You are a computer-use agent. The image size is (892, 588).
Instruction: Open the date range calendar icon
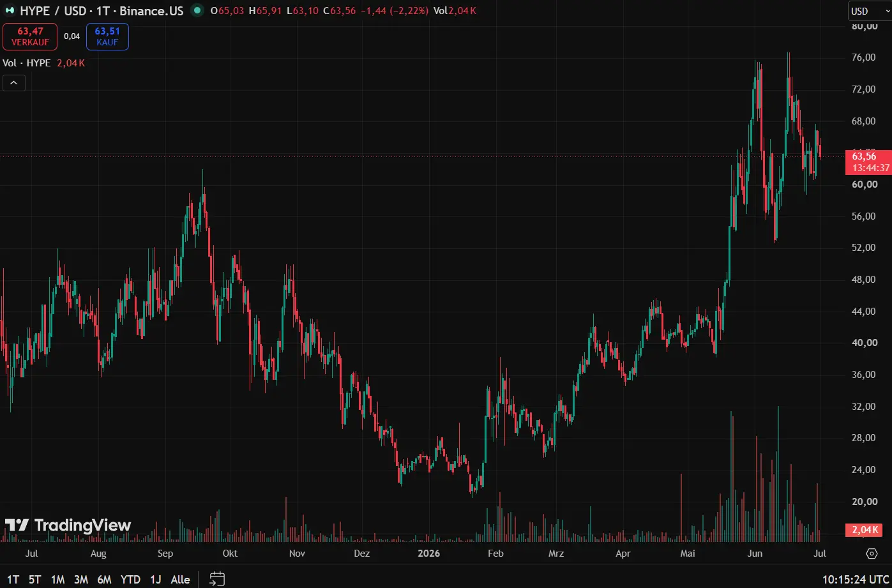coord(217,579)
